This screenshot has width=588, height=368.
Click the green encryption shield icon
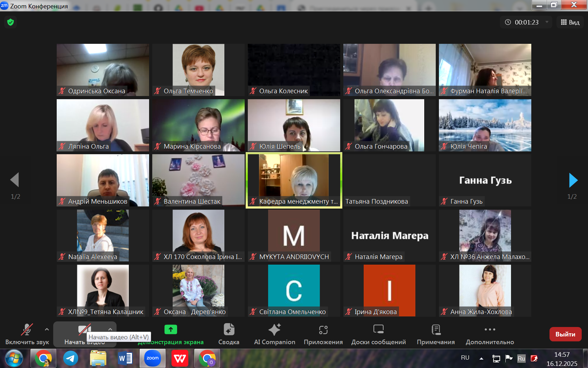(10, 22)
